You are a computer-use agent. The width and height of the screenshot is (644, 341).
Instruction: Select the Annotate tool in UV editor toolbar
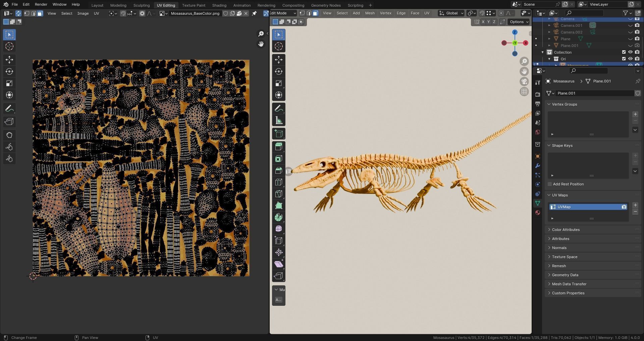(x=9, y=109)
